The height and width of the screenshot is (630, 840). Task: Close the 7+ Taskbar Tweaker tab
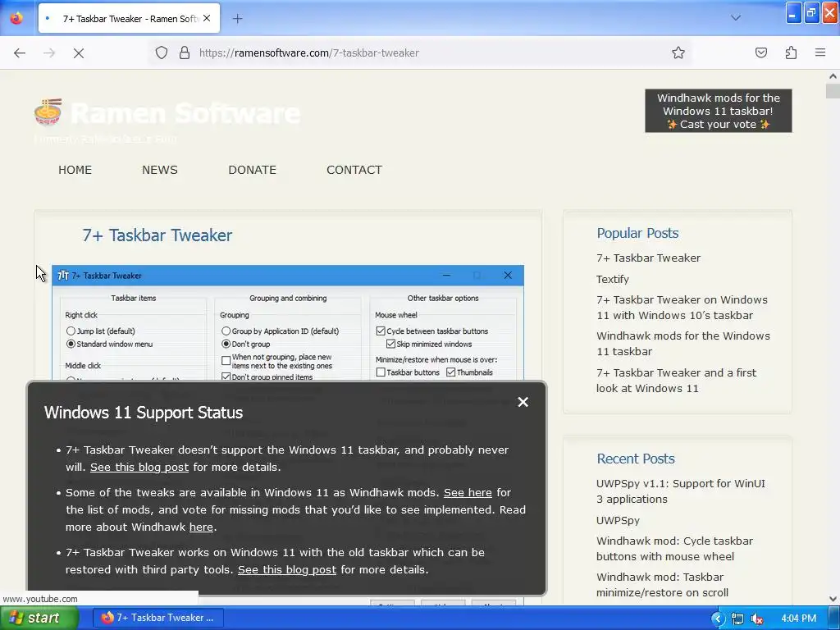207,18
